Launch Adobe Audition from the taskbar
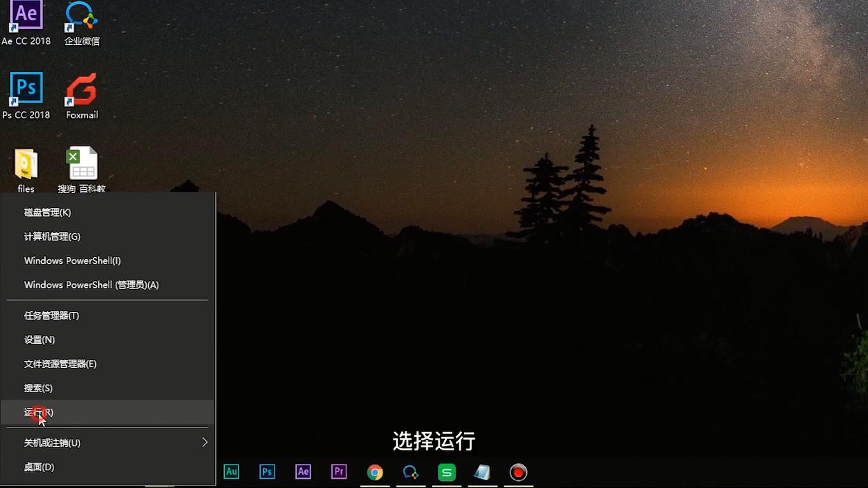868x488 pixels. [x=231, y=471]
